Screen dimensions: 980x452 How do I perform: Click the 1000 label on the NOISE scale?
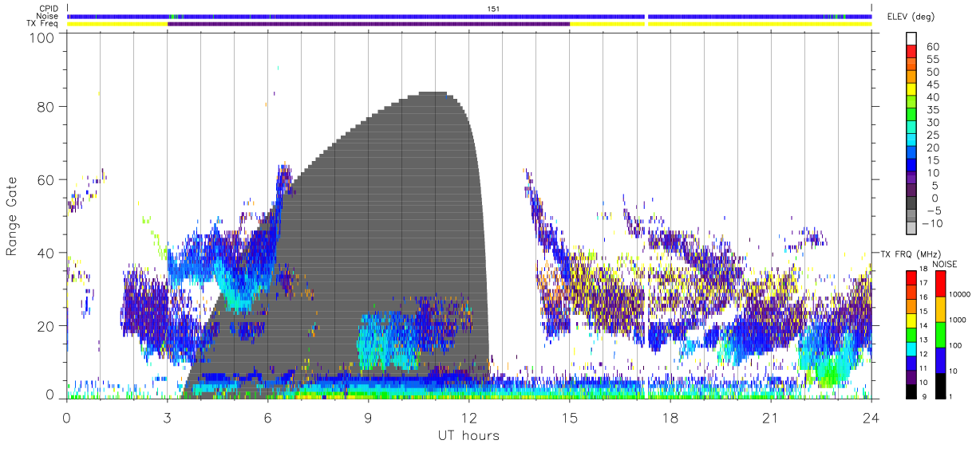pos(957,320)
